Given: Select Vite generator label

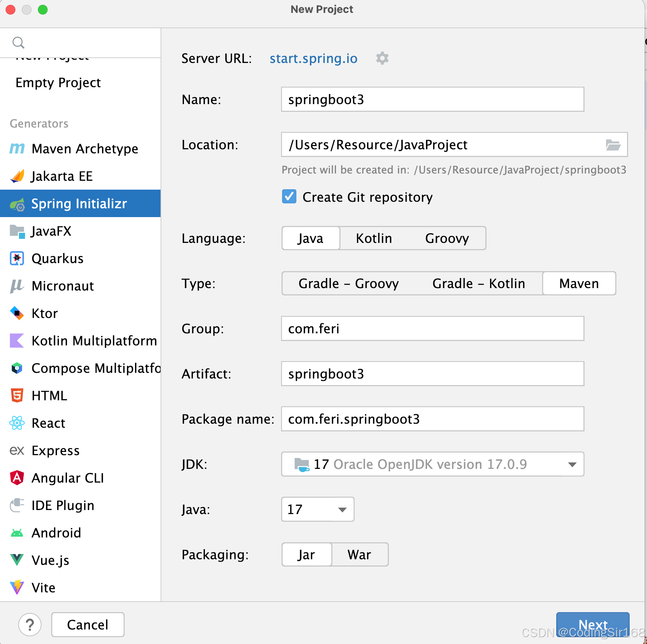Looking at the screenshot, I should [x=44, y=588].
